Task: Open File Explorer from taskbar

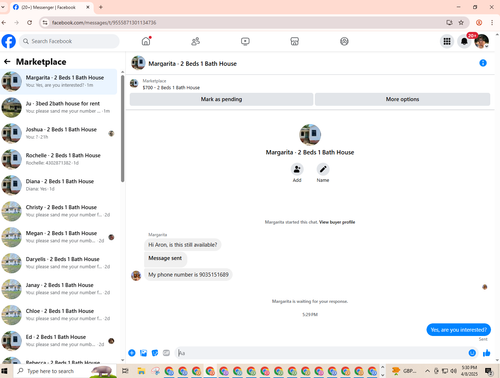Action: 141,371
